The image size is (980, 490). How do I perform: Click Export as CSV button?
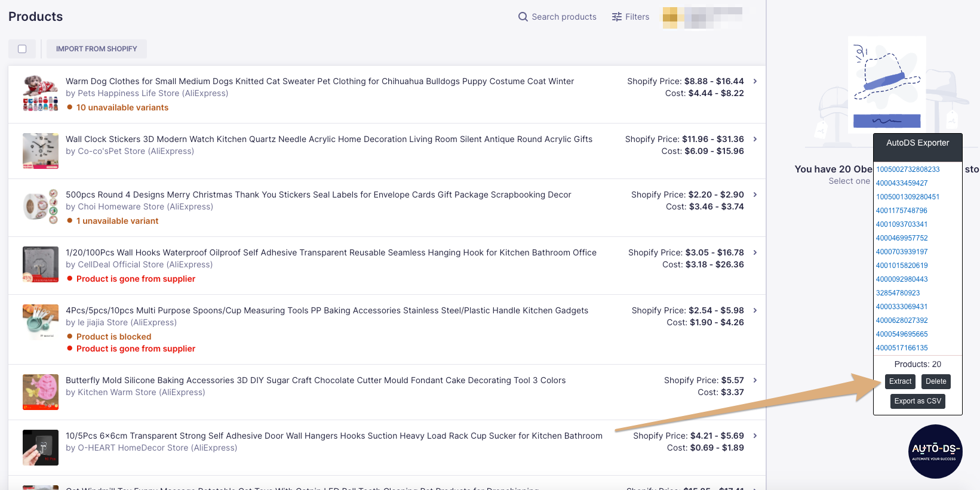[918, 401]
